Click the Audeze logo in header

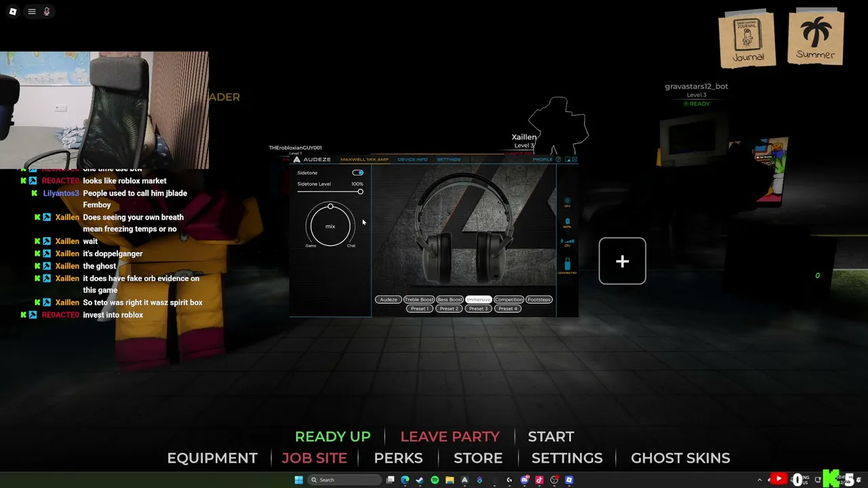click(x=313, y=159)
